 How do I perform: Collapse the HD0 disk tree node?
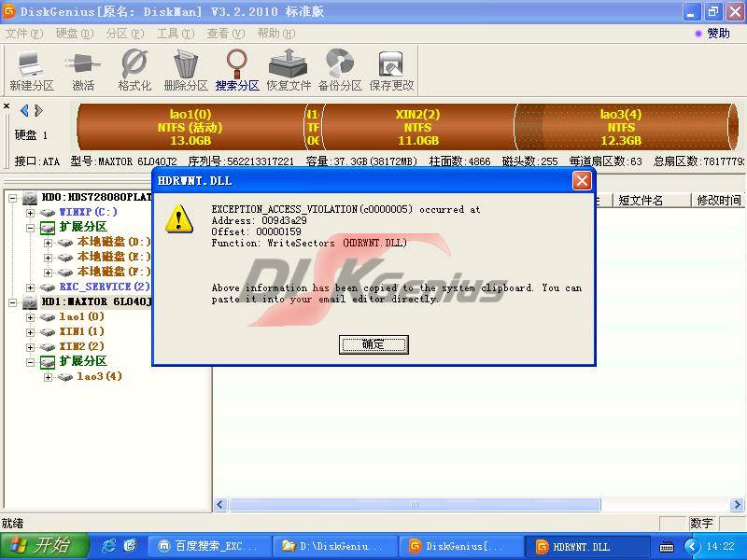(13, 198)
